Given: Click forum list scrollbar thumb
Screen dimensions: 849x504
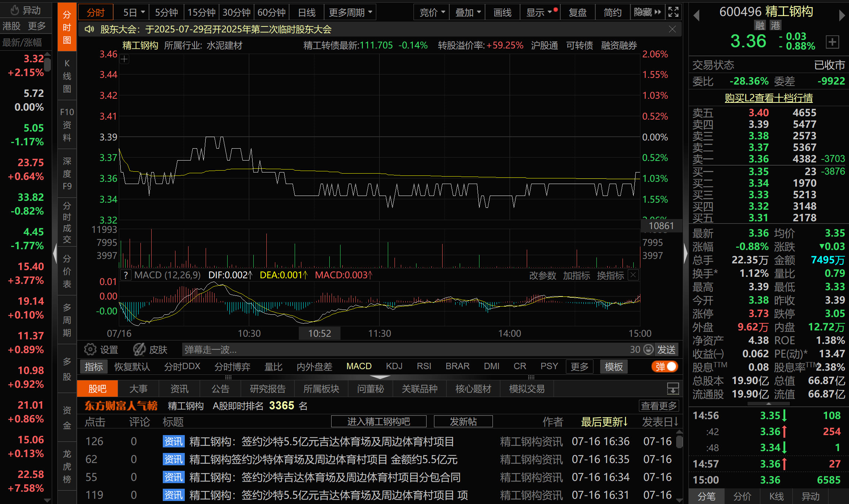Looking at the screenshot, I should click(679, 441).
